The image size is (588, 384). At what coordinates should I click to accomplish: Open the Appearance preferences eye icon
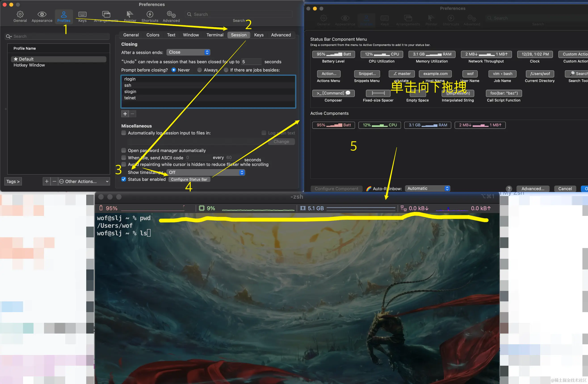(42, 17)
